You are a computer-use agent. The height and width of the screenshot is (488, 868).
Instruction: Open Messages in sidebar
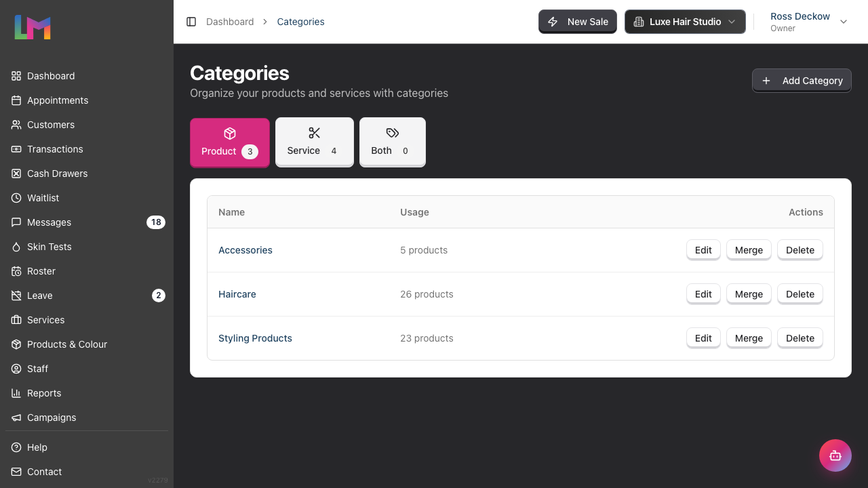(87, 222)
